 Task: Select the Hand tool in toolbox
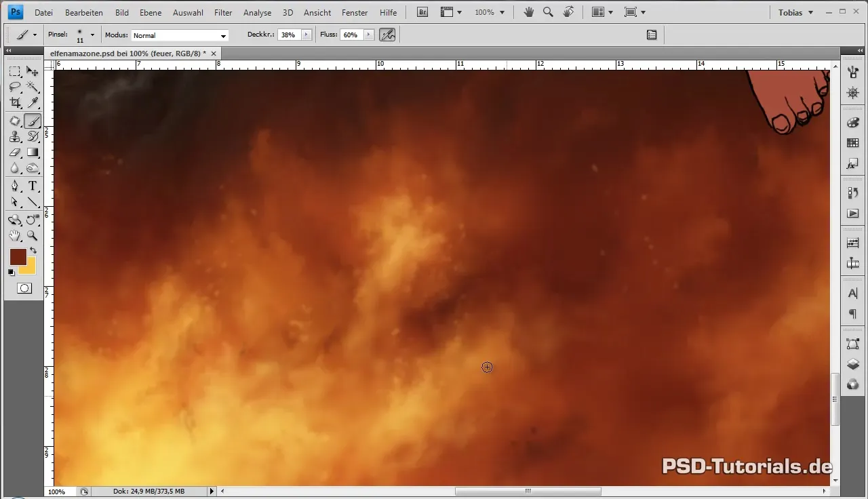pyautogui.click(x=14, y=235)
